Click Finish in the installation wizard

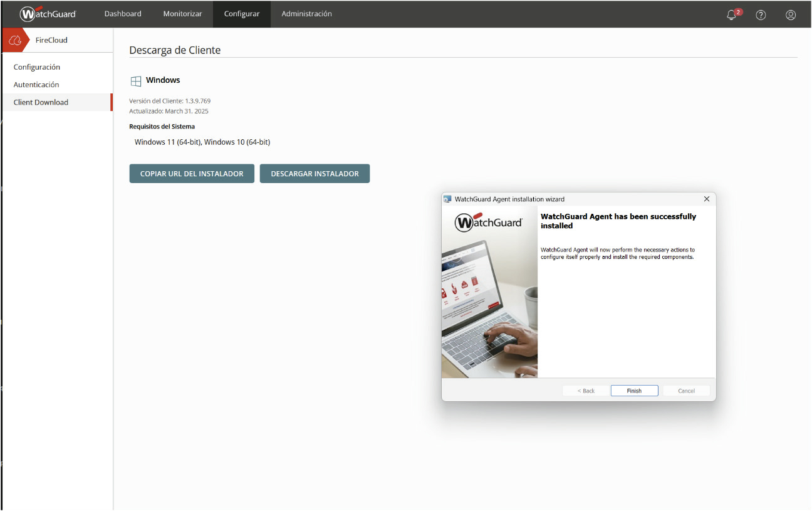click(634, 391)
